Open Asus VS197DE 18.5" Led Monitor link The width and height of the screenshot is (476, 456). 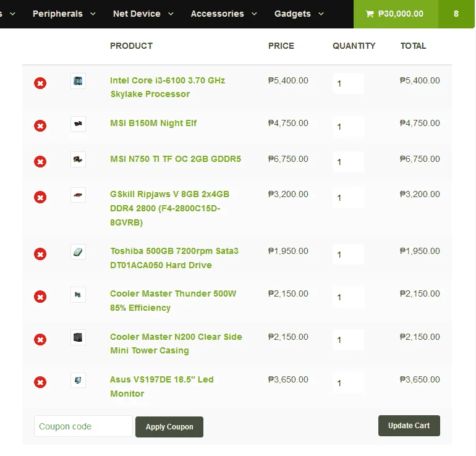(162, 387)
